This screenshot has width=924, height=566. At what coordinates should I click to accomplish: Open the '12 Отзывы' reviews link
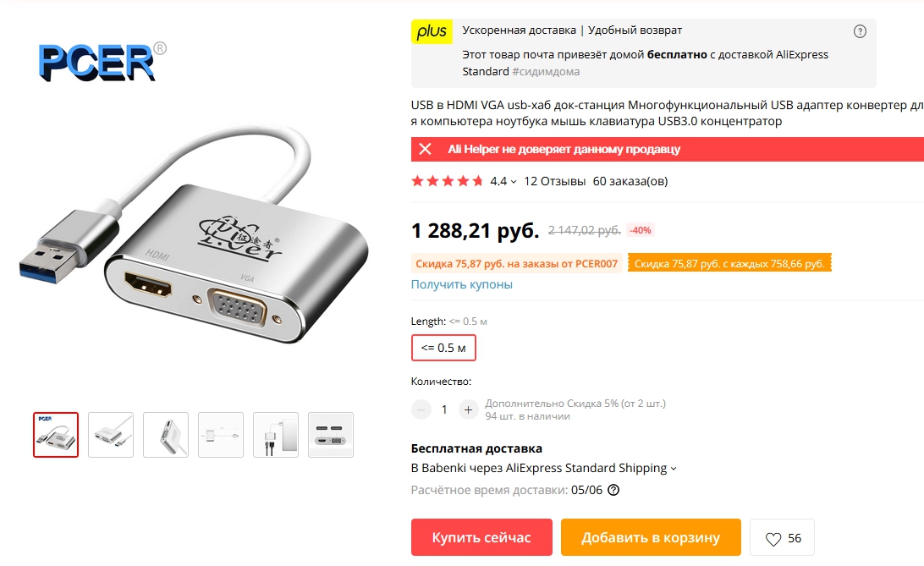[554, 181]
